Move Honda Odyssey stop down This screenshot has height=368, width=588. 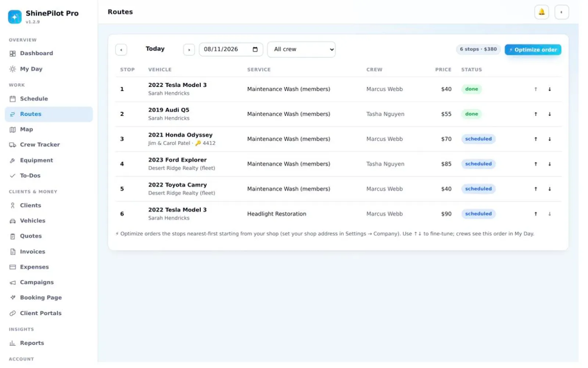[x=549, y=139]
